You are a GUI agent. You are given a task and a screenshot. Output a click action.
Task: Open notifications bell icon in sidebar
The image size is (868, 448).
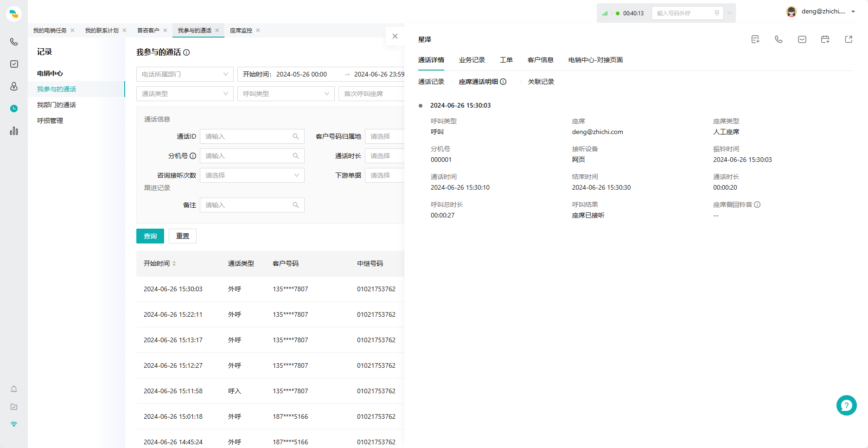point(14,389)
